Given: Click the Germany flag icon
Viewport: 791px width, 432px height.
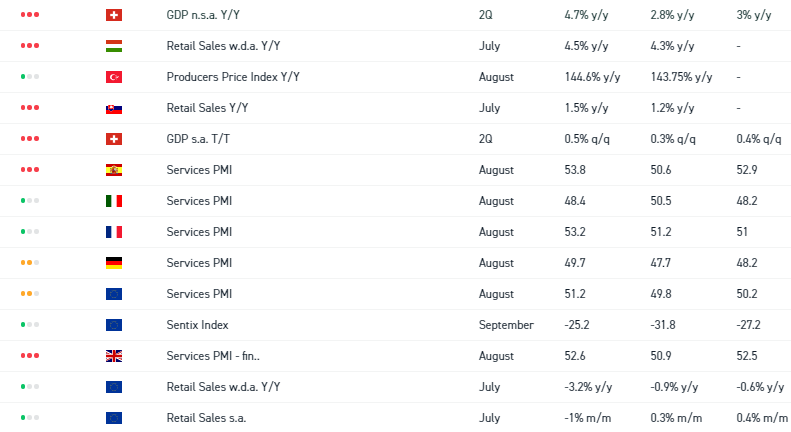Looking at the screenshot, I should pyautogui.click(x=113, y=263).
